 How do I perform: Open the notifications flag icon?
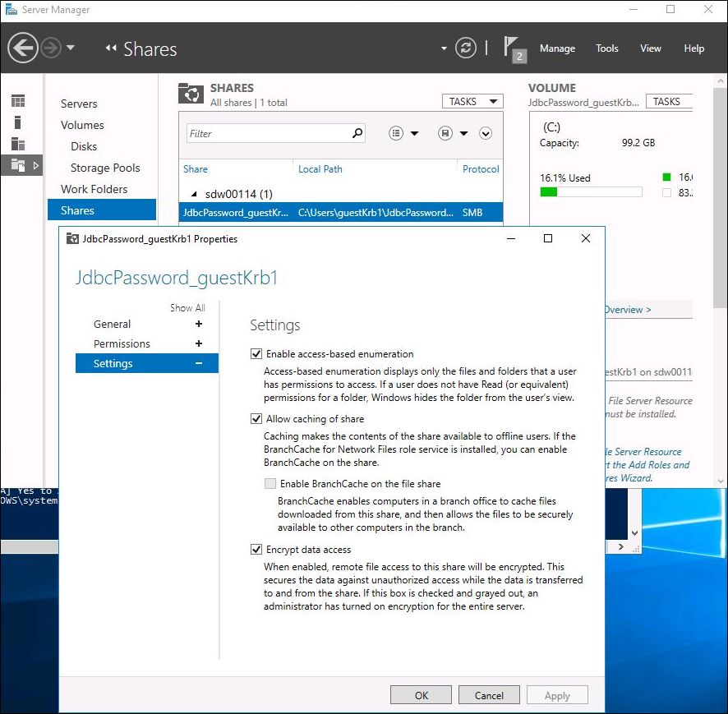514,49
